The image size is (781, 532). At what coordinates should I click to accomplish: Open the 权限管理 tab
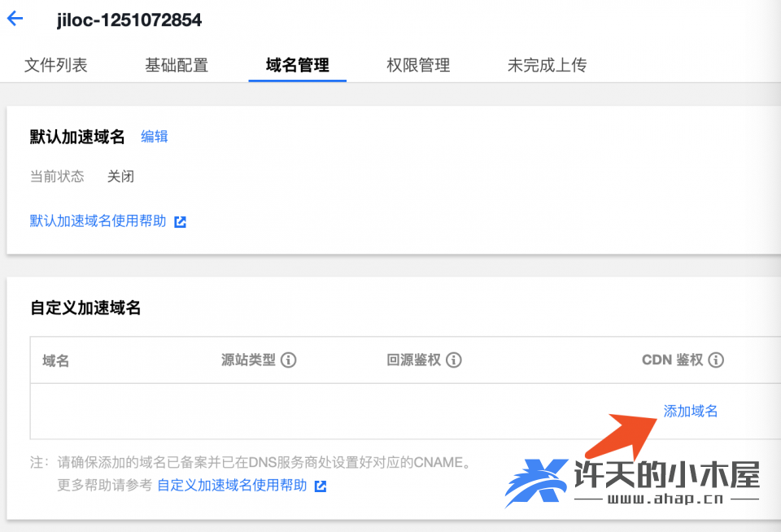418,65
